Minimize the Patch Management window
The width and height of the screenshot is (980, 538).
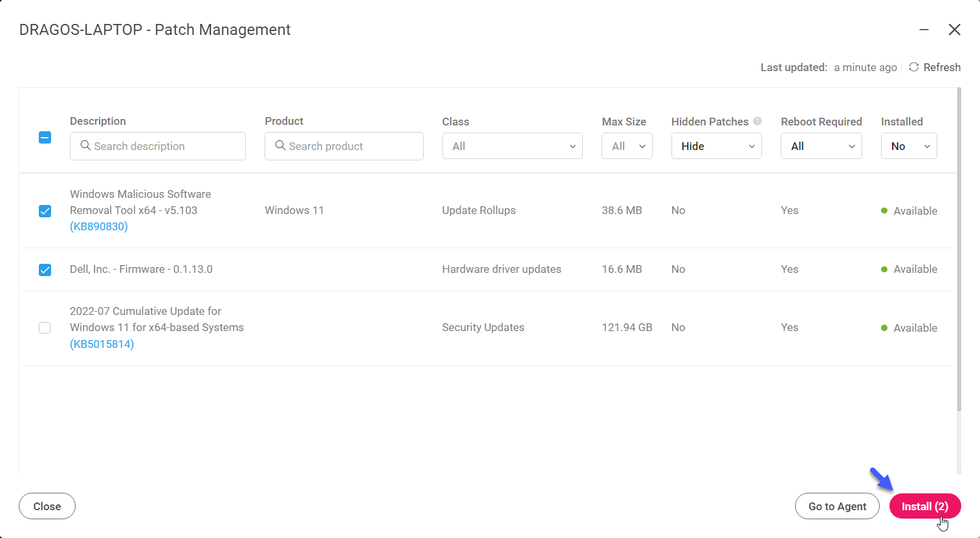(924, 30)
